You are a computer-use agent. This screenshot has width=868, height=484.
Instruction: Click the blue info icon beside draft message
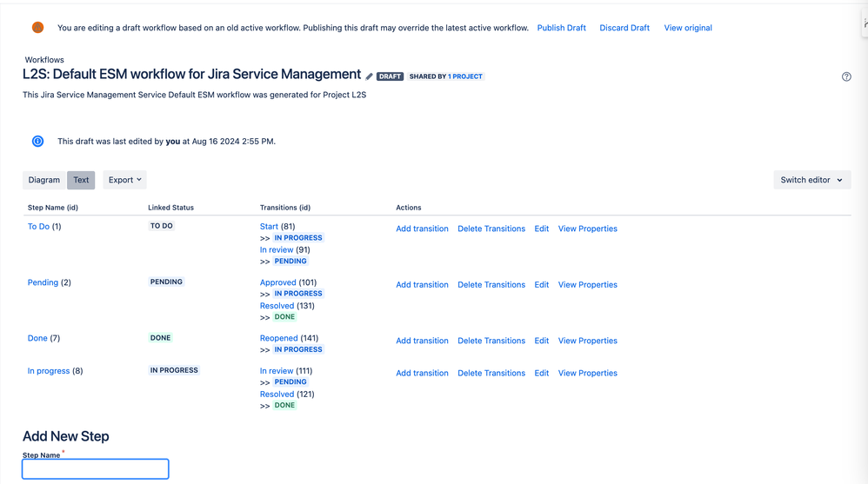(x=37, y=141)
